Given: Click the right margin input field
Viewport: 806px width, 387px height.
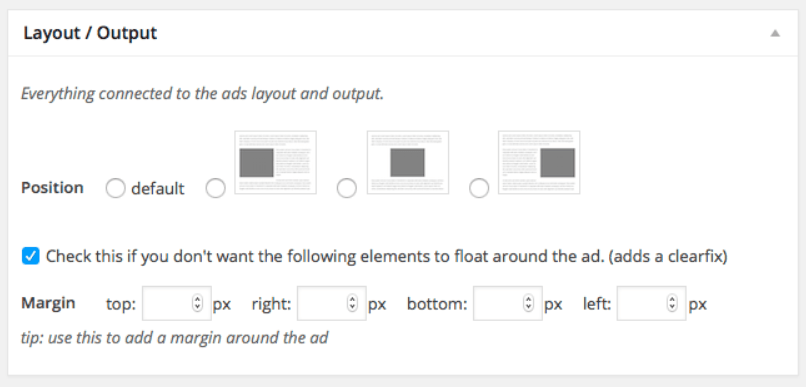Looking at the screenshot, I should click(332, 303).
